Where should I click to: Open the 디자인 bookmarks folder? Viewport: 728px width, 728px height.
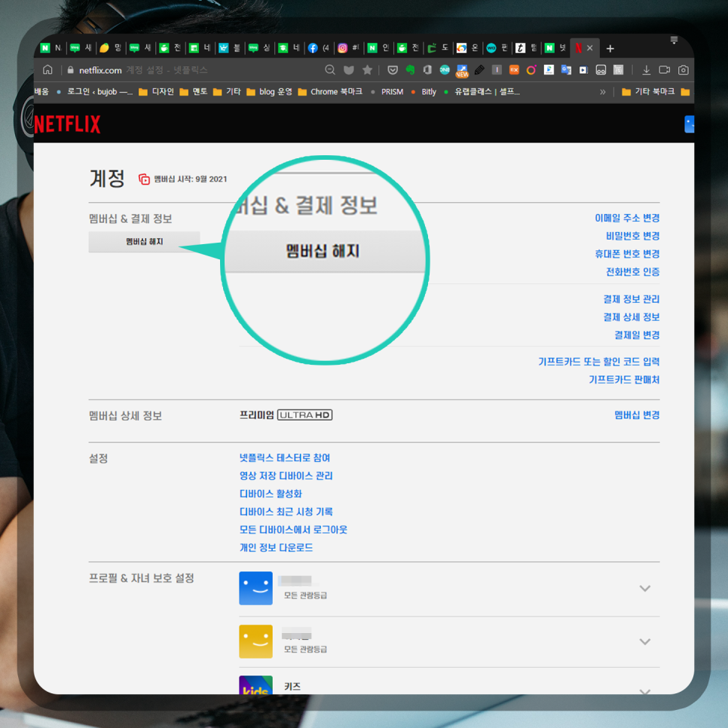click(157, 91)
